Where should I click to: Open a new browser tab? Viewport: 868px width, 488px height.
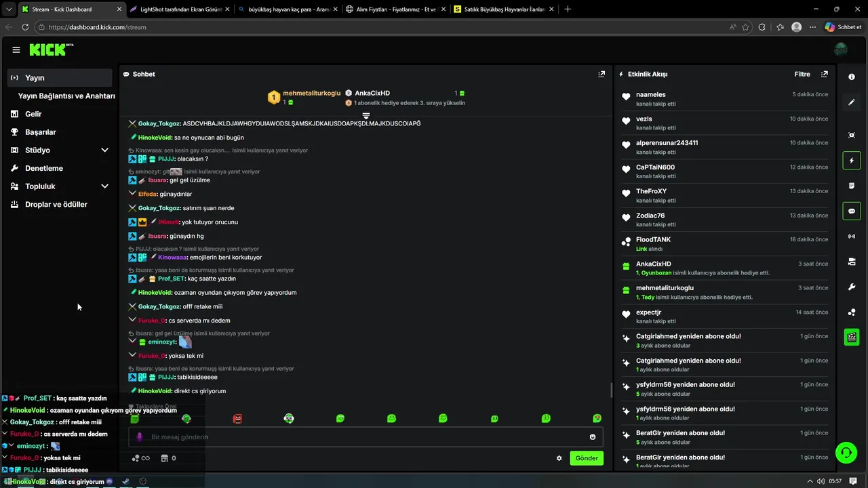568,9
